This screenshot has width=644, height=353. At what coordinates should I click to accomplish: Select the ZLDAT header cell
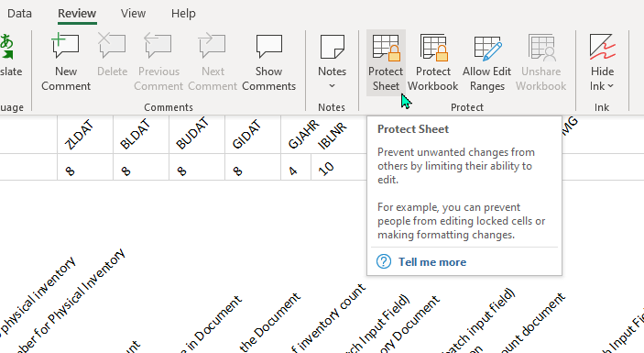pyautogui.click(x=85, y=135)
